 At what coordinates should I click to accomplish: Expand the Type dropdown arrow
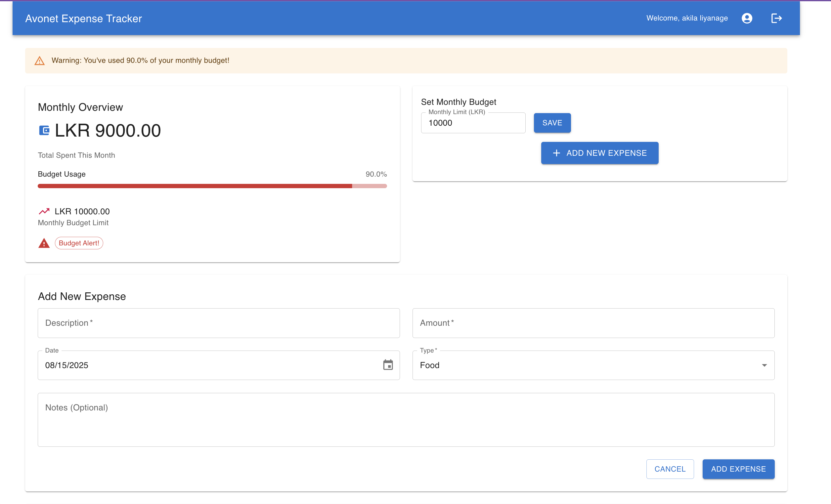(x=764, y=365)
